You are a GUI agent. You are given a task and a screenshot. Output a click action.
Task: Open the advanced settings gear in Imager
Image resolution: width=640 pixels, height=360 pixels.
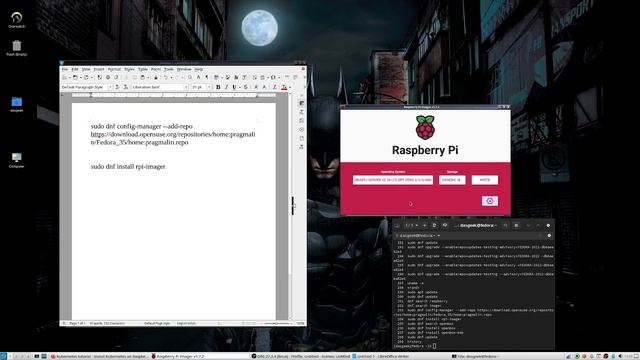click(490, 201)
